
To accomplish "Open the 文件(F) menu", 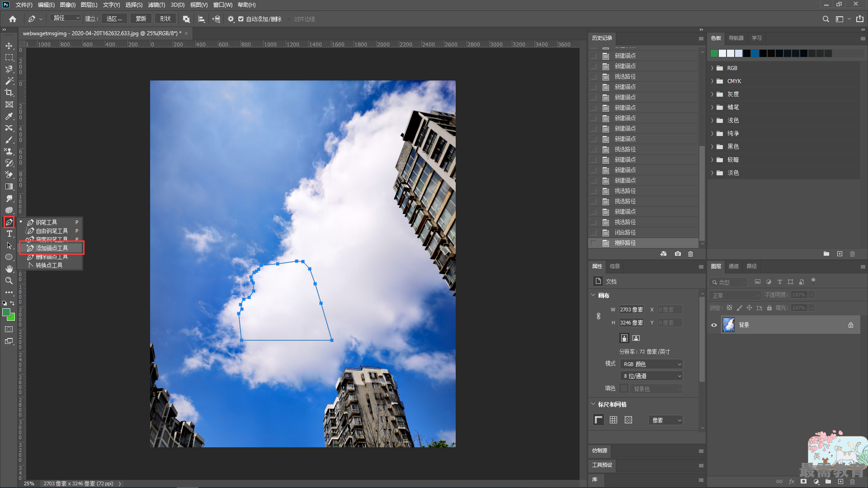I will click(x=24, y=5).
